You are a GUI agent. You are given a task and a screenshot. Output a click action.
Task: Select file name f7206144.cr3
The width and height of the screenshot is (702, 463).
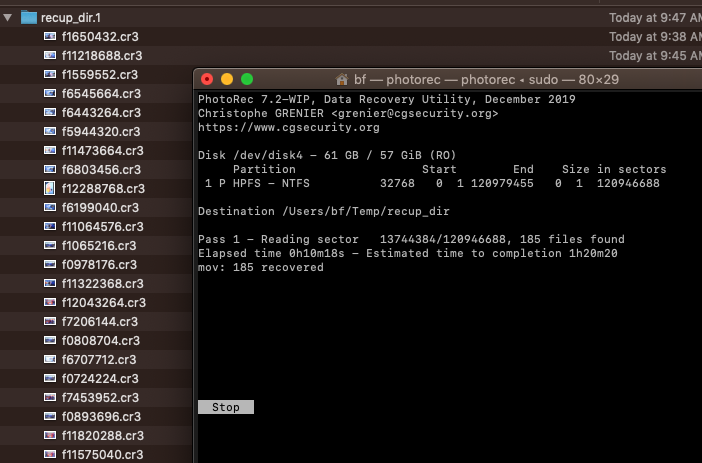[100, 322]
